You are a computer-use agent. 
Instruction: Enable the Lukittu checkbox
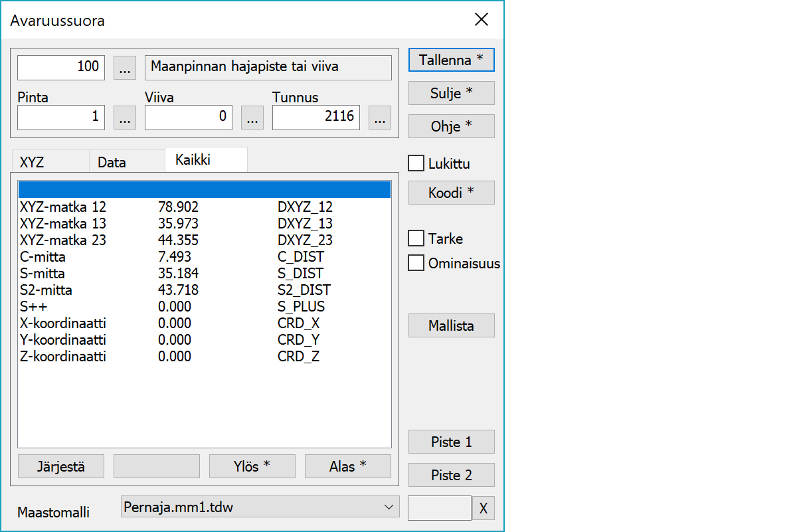tap(416, 163)
